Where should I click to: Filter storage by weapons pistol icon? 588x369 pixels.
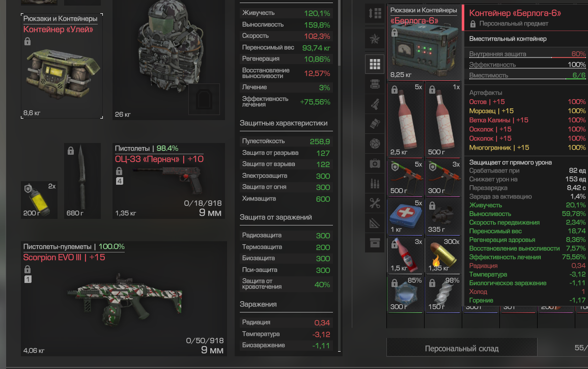click(375, 104)
